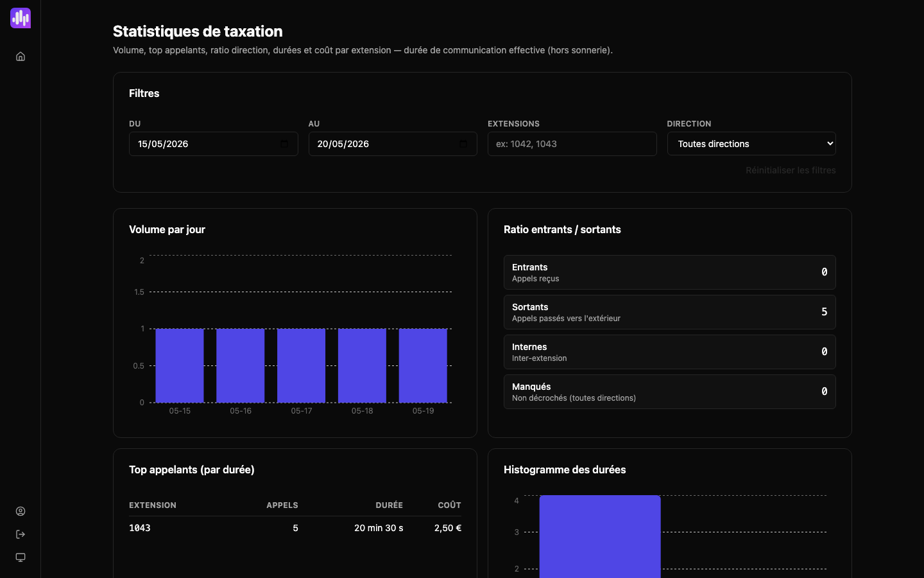Viewport: 924px width, 578px height.
Task: Click the Manqués ratio row
Action: pyautogui.click(x=669, y=392)
